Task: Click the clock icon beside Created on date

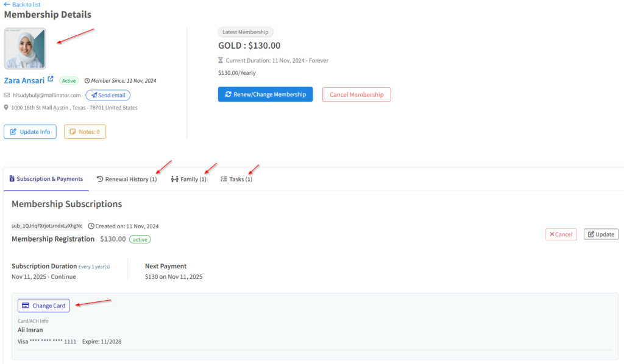Action: [x=91, y=226]
